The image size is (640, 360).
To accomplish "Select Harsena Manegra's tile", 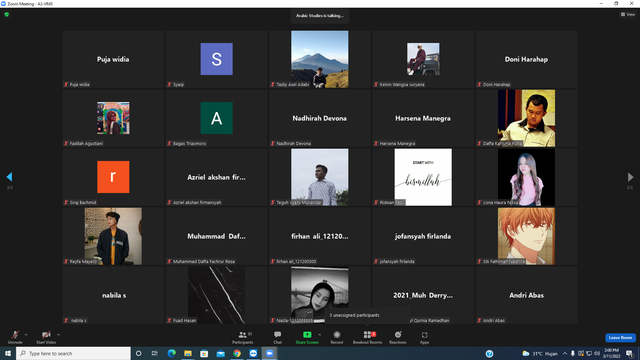I will pos(423,118).
